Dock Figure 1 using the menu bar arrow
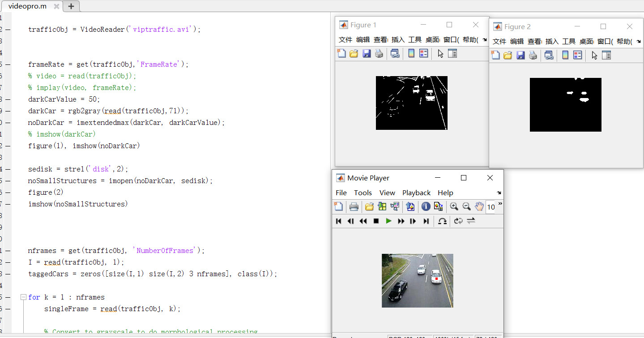Image resolution: width=644 pixels, height=338 pixels. (x=485, y=40)
